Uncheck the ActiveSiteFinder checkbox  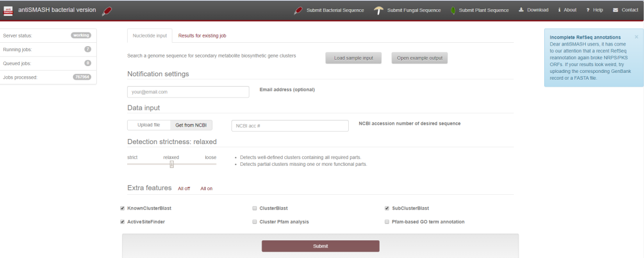[123, 222]
